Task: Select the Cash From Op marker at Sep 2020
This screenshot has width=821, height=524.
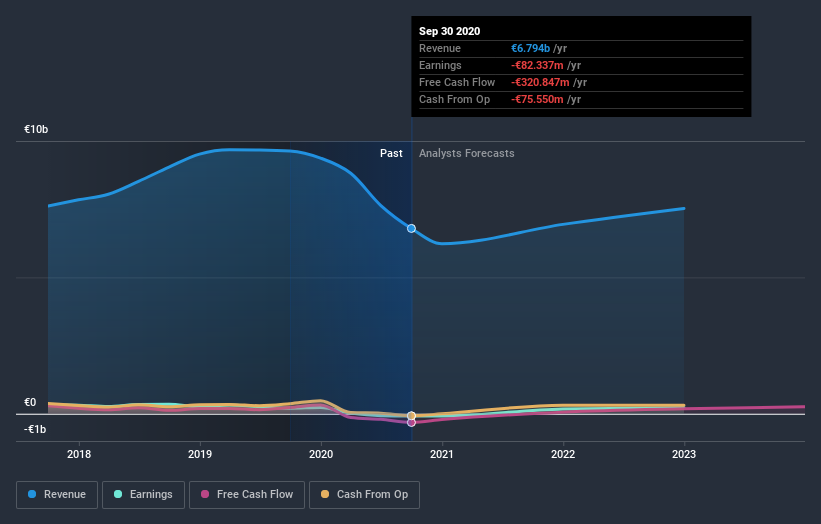Action: click(412, 416)
